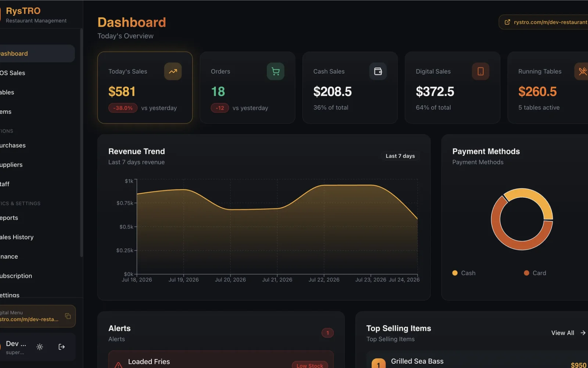The width and height of the screenshot is (588, 368).
Task: Click the orange Card segment of donut chart
Action: [x=514, y=240]
